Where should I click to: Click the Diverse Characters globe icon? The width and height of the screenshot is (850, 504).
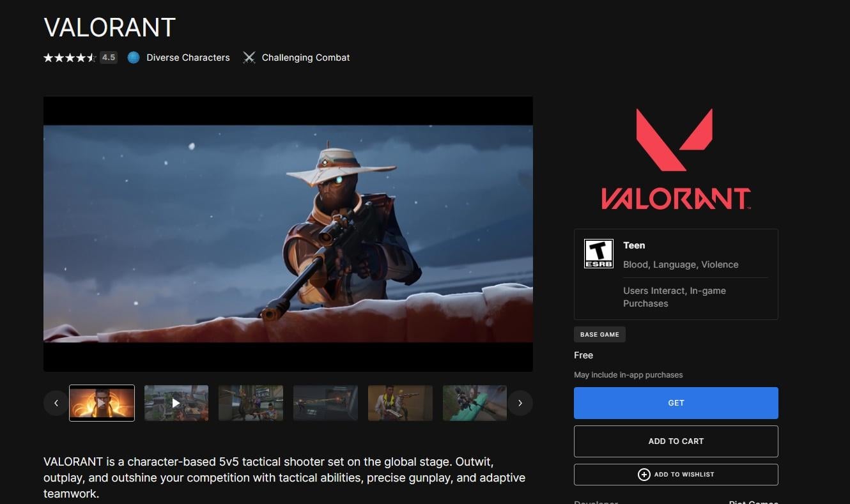[134, 57]
